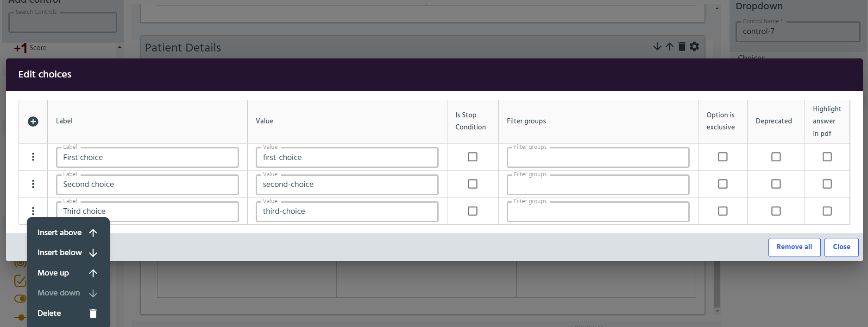Screen dimensions: 868x327
Task: Move Patient Details section down arrow
Action: pos(657,46)
